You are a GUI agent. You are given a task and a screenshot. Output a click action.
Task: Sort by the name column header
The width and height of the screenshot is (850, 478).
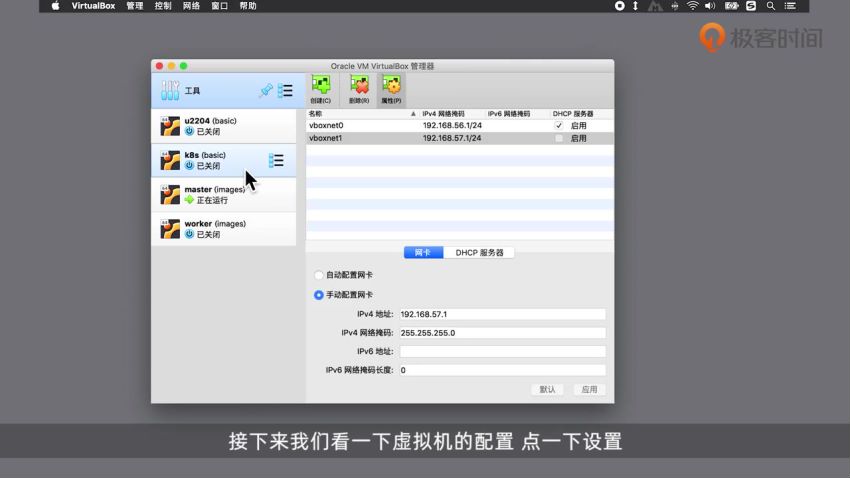[x=362, y=114]
